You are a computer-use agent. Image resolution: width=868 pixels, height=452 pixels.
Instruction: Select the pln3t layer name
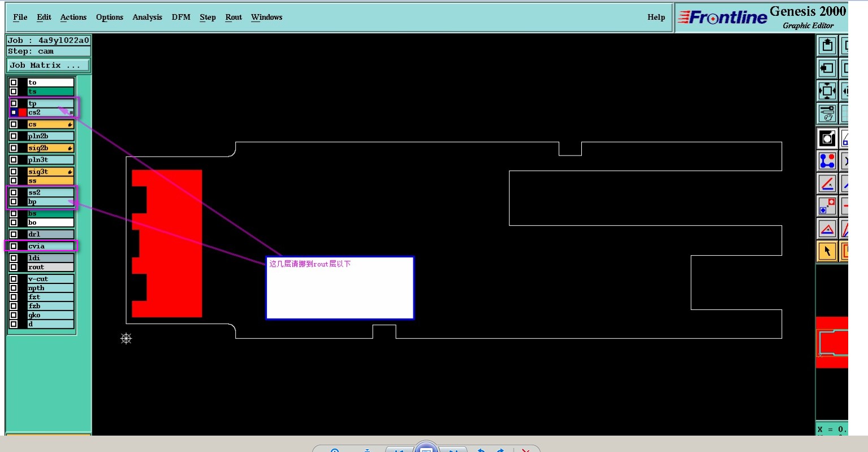pos(51,160)
